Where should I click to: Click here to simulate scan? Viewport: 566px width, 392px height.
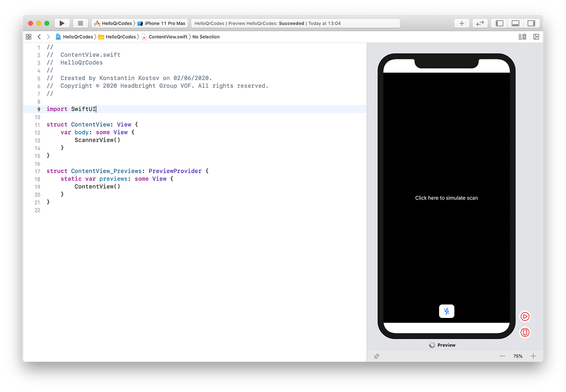pyautogui.click(x=446, y=198)
